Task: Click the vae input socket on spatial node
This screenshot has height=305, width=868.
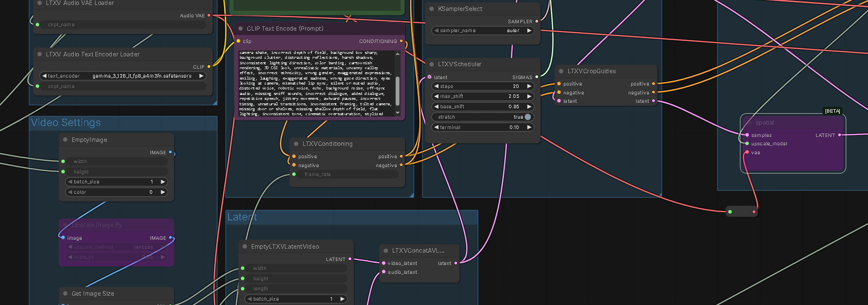Action: tap(747, 152)
